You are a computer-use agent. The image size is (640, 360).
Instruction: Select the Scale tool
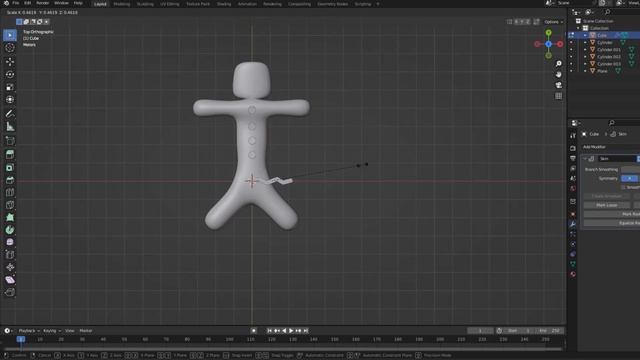10,87
